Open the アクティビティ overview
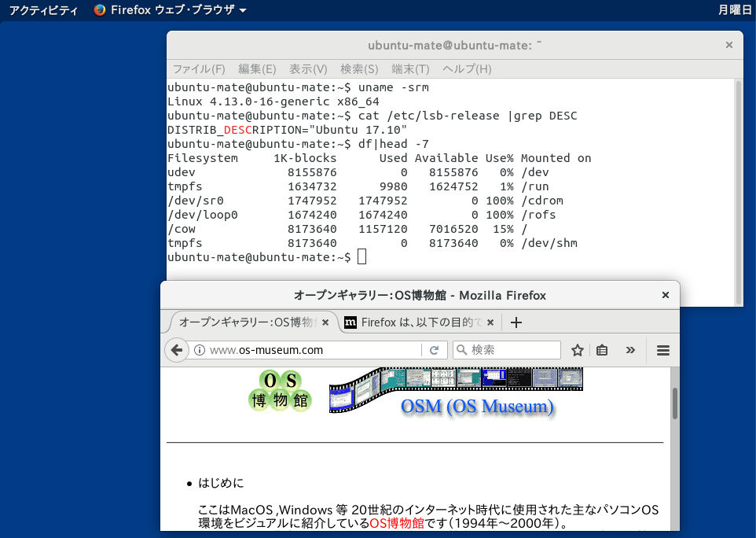 coord(43,10)
